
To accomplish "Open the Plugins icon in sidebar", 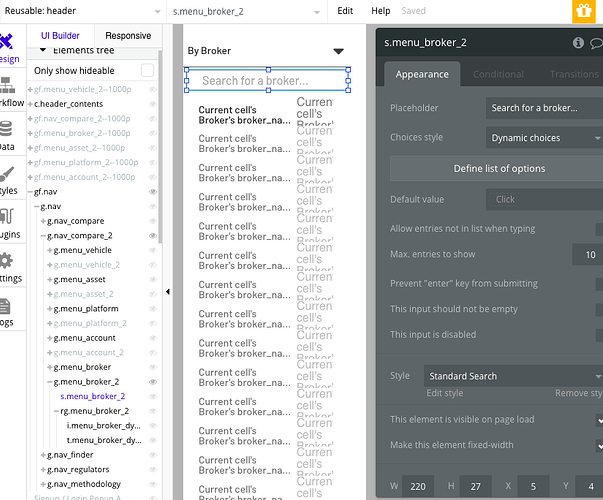I will pos(7,216).
